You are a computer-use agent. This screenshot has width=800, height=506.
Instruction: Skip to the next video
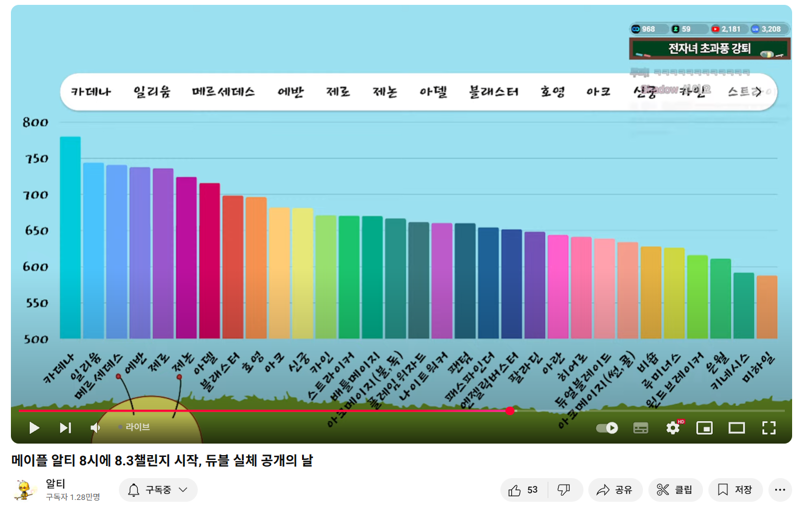click(65, 427)
